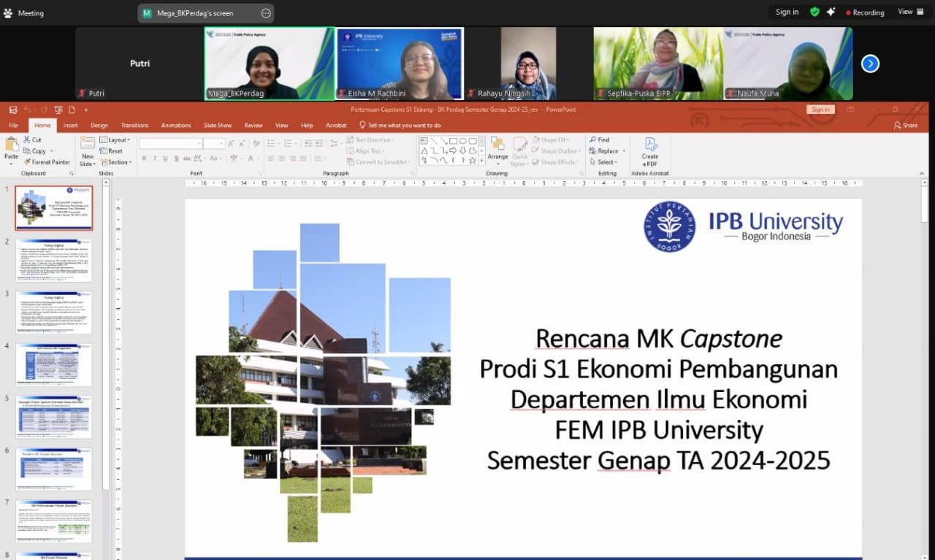Click the New Slide icon
This screenshot has height=560, width=935.
coord(88,144)
